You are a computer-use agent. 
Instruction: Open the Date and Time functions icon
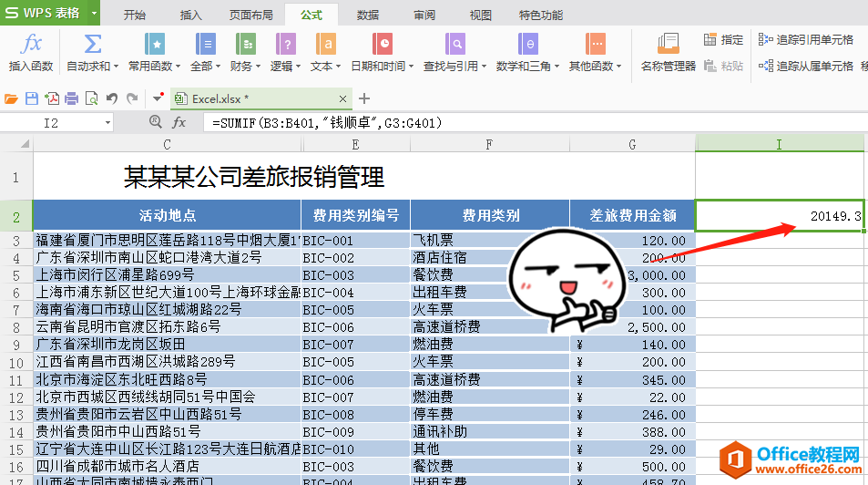click(x=382, y=44)
